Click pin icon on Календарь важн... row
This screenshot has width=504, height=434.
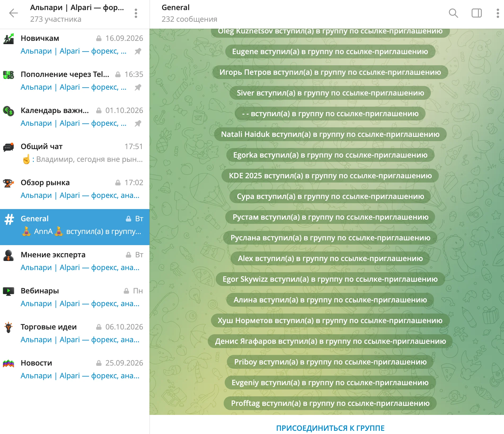click(x=138, y=123)
